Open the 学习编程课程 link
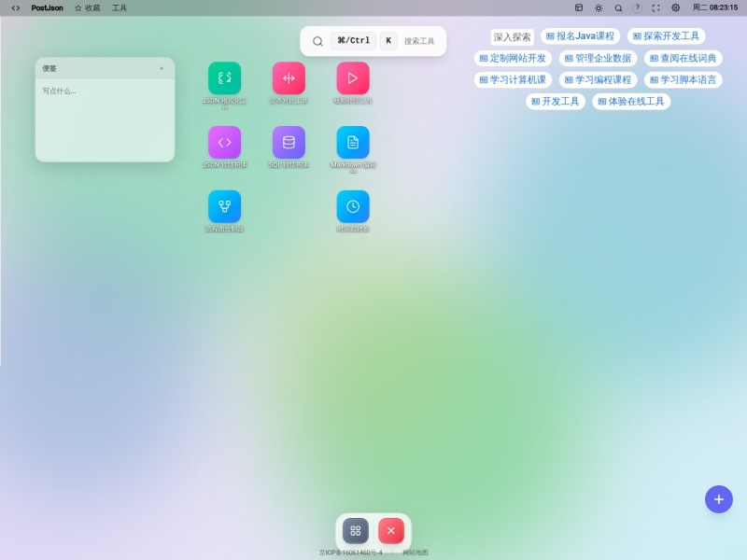 (x=598, y=79)
